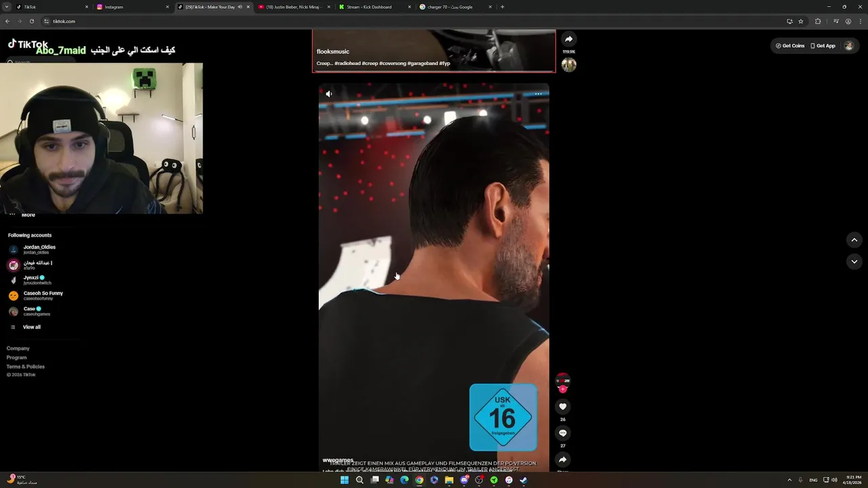
Task: Follow the creator via the red plus badge
Action: coord(562,390)
